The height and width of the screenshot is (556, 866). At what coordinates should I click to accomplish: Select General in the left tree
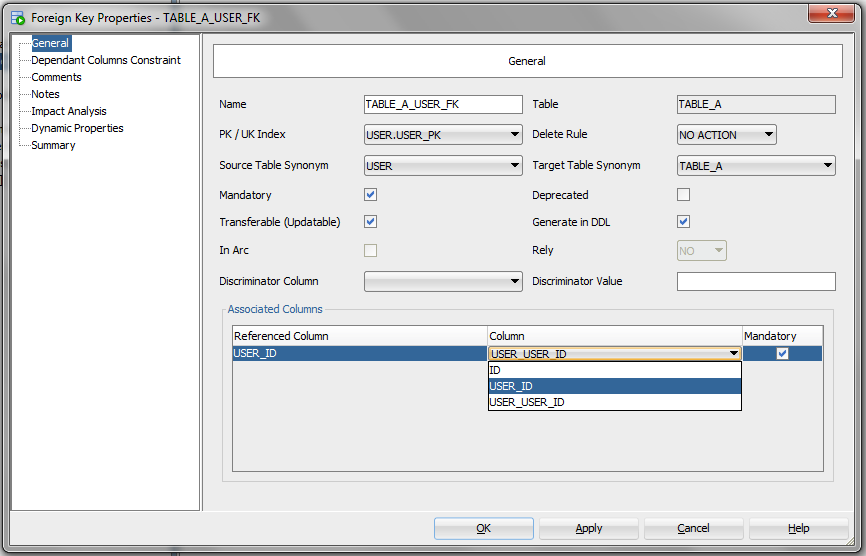tap(50, 43)
